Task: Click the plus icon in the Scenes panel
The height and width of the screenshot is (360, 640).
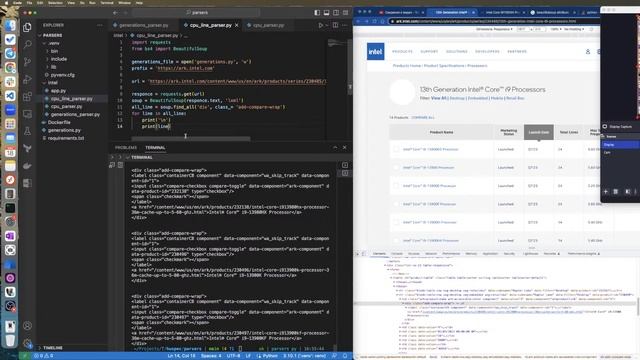Action: [606, 191]
